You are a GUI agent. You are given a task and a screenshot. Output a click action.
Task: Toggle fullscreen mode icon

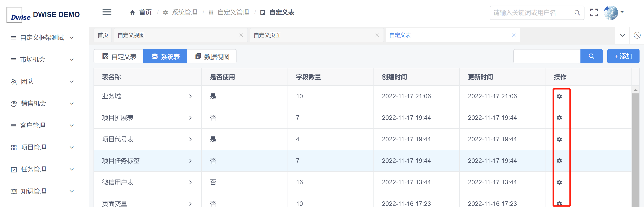tap(594, 13)
